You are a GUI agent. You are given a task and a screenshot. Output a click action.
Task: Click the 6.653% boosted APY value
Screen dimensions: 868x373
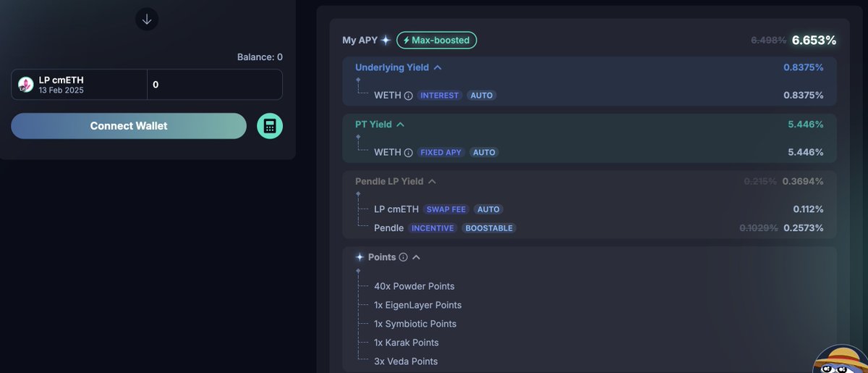pyautogui.click(x=814, y=41)
